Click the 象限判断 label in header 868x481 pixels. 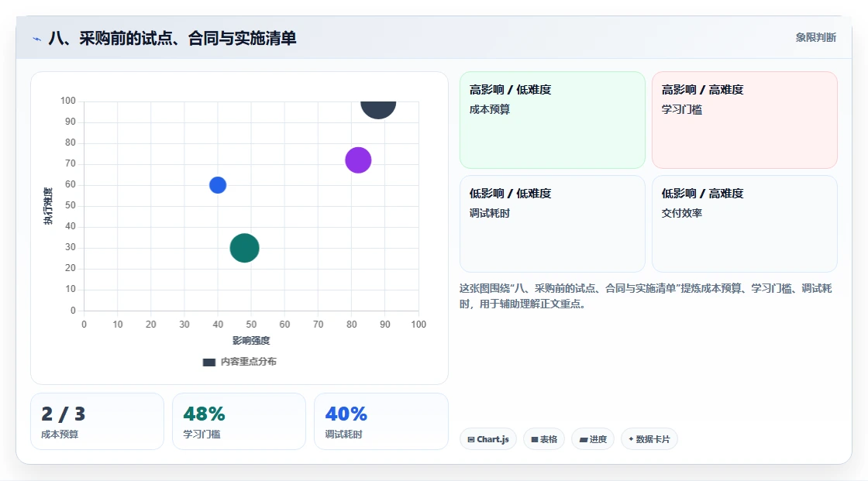(x=816, y=38)
